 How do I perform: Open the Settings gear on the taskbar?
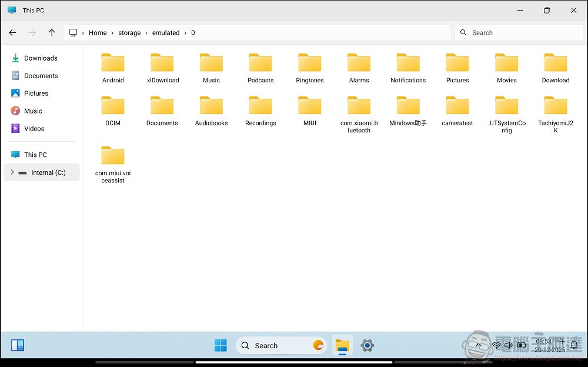coord(367,345)
